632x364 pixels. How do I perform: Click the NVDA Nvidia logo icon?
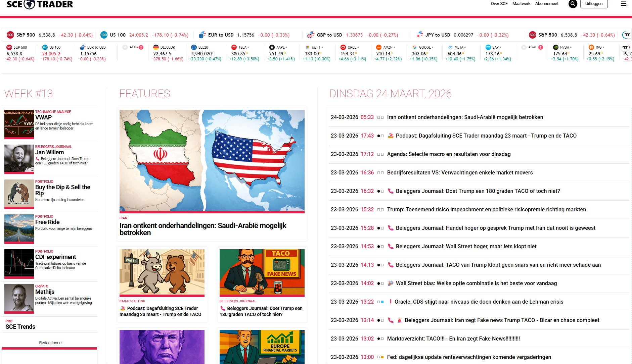[x=556, y=47]
